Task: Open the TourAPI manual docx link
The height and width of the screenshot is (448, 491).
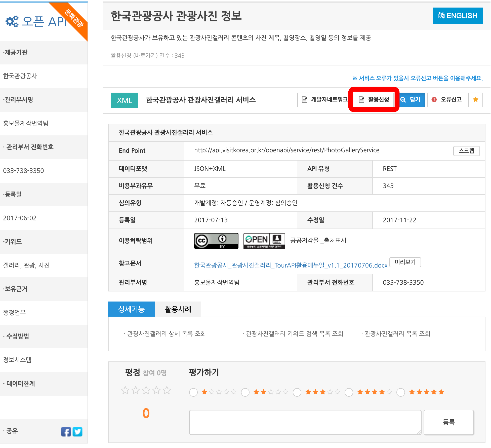Action: tap(291, 265)
